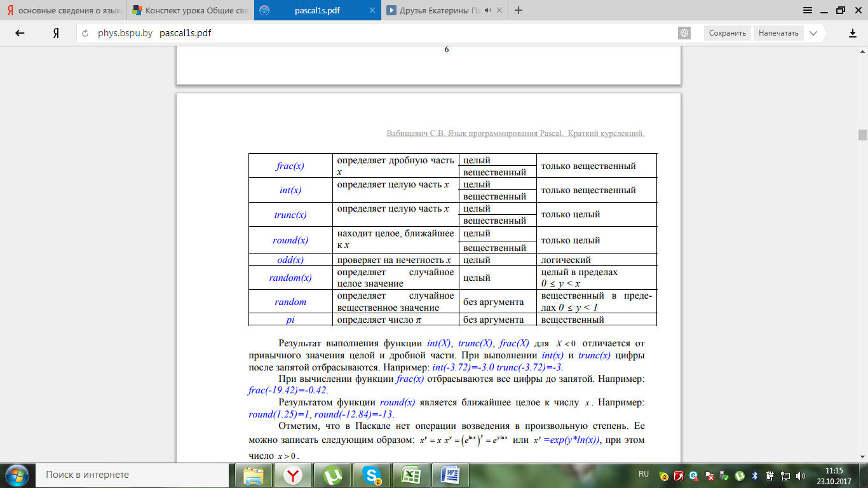Viewport: 868px width, 488px height.
Task: Reload the page from the address bar
Action: click(85, 33)
